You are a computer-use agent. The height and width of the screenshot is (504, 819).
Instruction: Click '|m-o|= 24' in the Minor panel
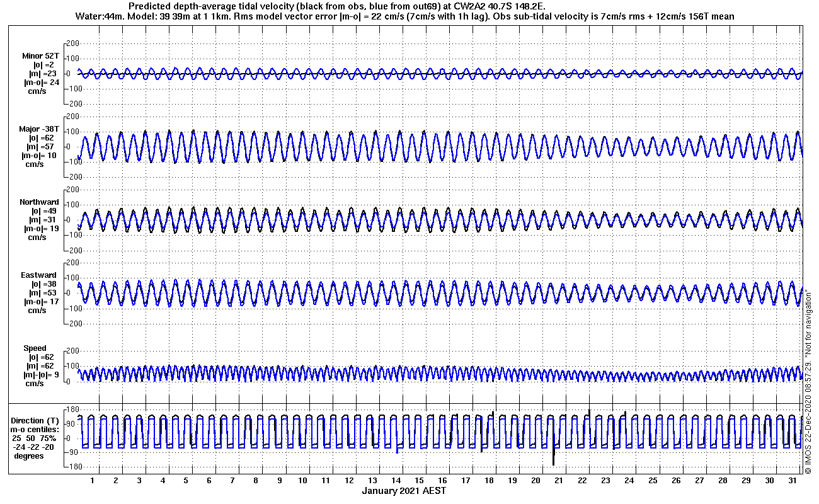pyautogui.click(x=42, y=83)
